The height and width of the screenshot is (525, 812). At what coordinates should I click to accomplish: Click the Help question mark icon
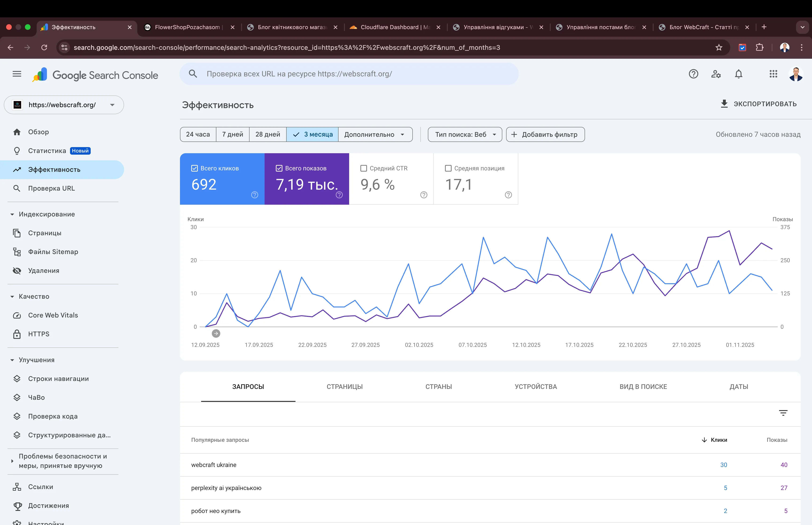tap(693, 74)
